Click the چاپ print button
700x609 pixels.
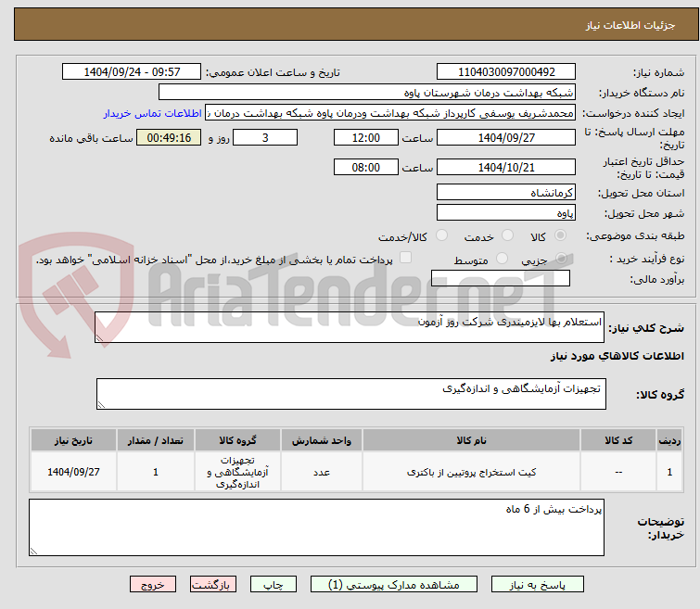pyautogui.click(x=274, y=585)
